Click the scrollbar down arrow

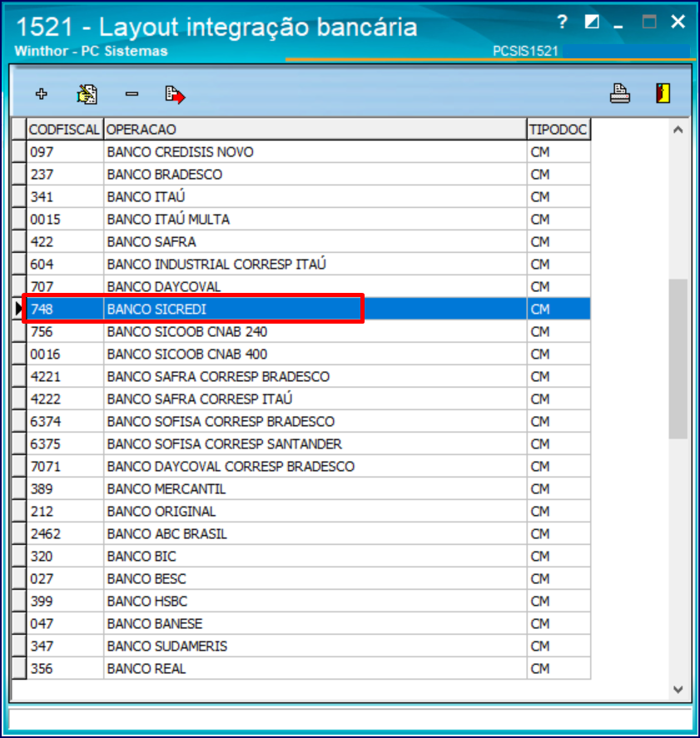[678, 690]
